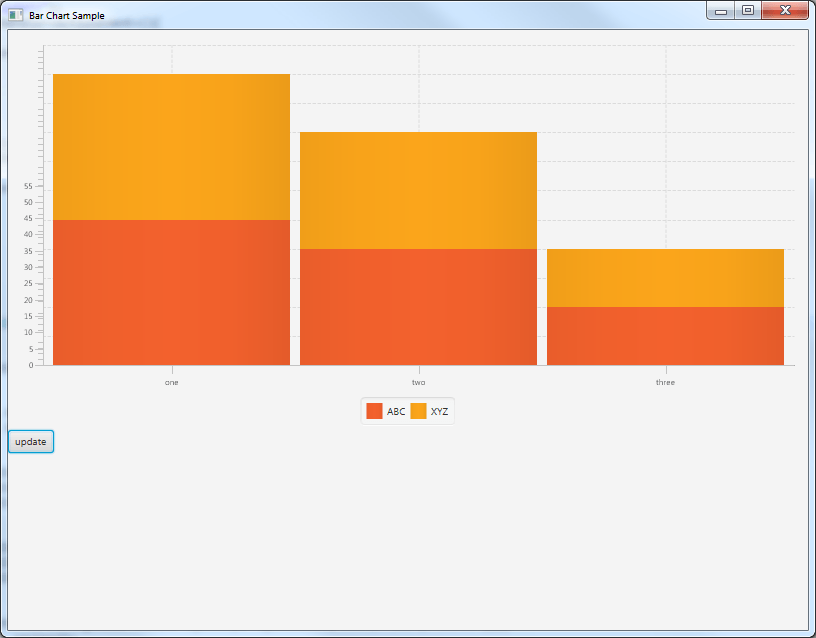Pick the orange XYZ bar segment for three
The height and width of the screenshot is (638, 816).
(x=665, y=278)
